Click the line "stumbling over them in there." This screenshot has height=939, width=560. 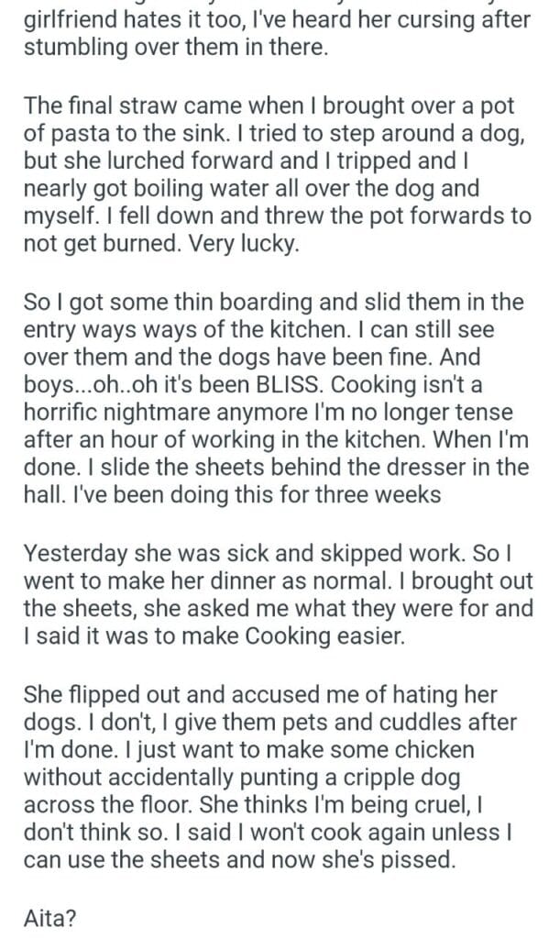174,46
